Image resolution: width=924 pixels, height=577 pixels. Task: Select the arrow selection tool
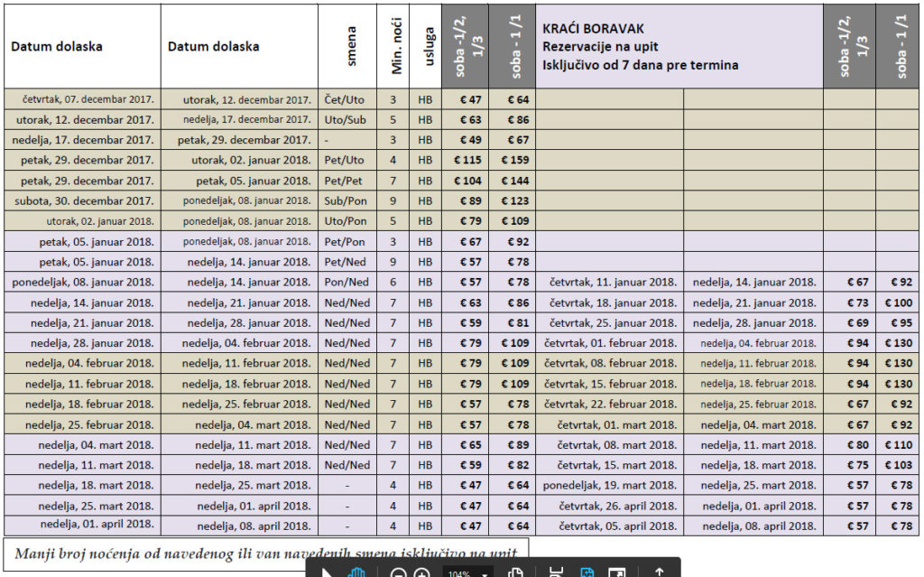click(328, 572)
